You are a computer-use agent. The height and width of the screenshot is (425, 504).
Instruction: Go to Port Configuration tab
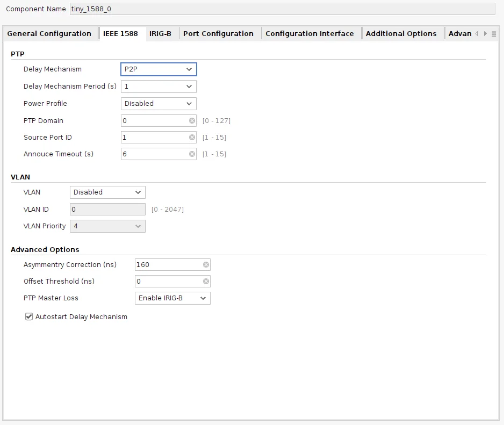pyautogui.click(x=218, y=33)
